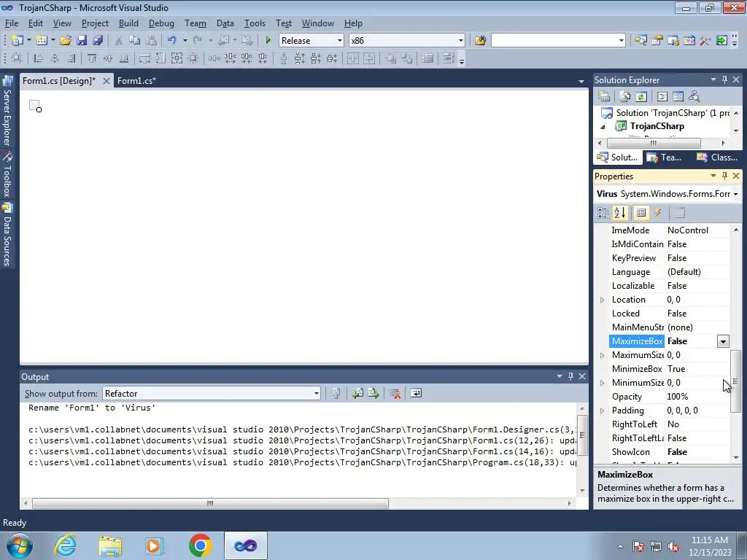Open Property Pages icon in Properties
This screenshot has width=747, height=560.
679,213
